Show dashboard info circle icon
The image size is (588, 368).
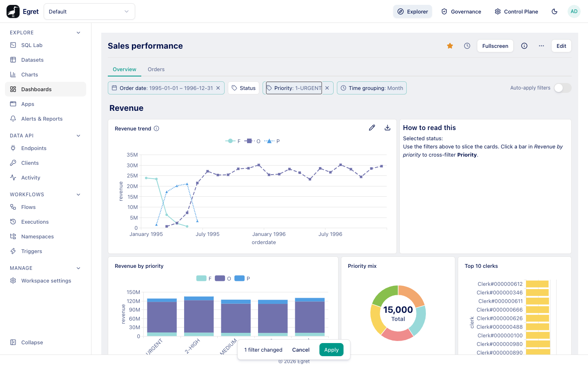(x=524, y=46)
